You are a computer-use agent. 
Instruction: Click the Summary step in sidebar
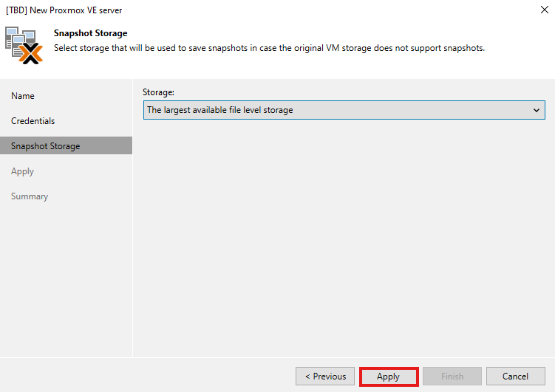click(x=30, y=196)
